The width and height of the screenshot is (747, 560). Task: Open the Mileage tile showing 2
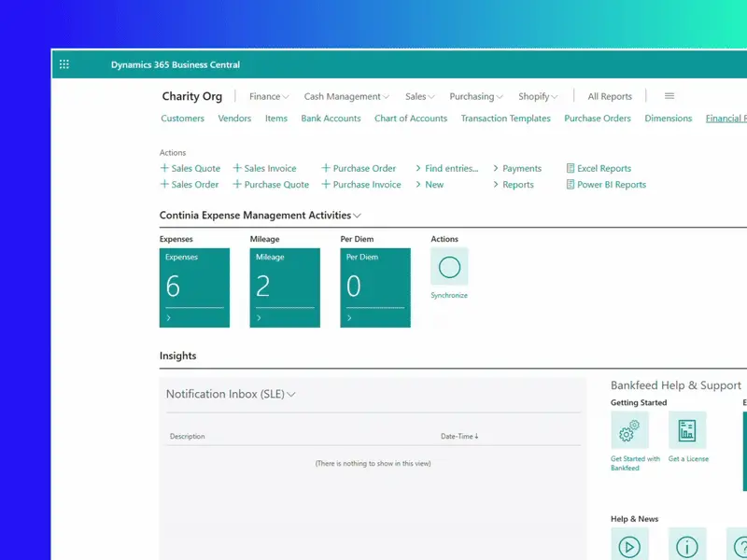tap(285, 287)
